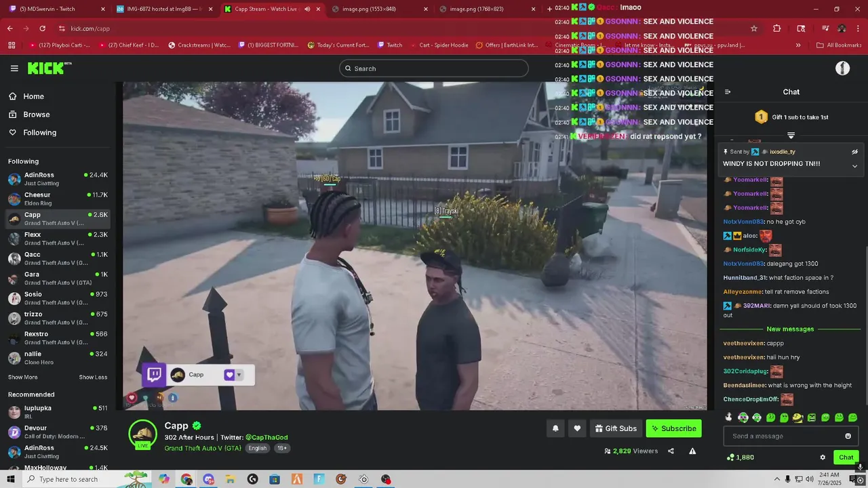Select Flexx channel in Following list
Image resolution: width=868 pixels, height=488 pixels.
pos(58,239)
